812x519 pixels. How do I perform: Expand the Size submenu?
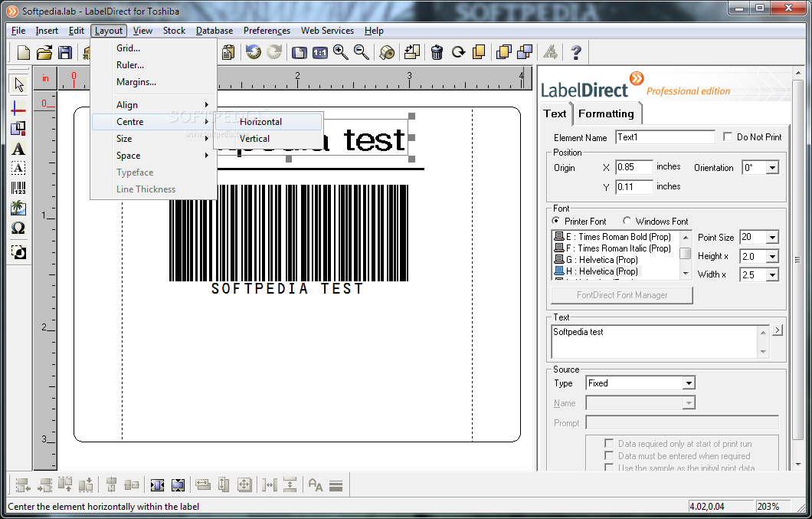pos(154,139)
